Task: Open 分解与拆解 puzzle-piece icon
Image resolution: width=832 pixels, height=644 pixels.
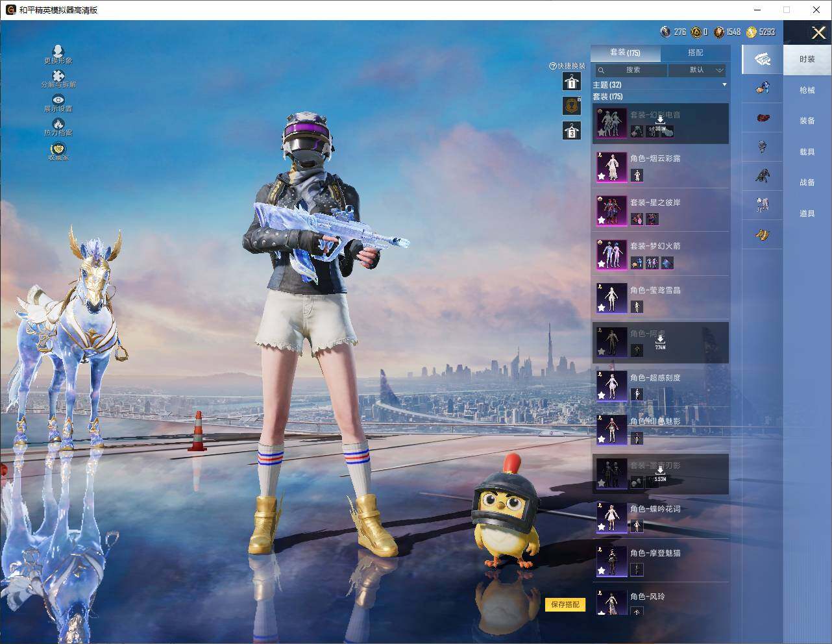Action: click(58, 76)
